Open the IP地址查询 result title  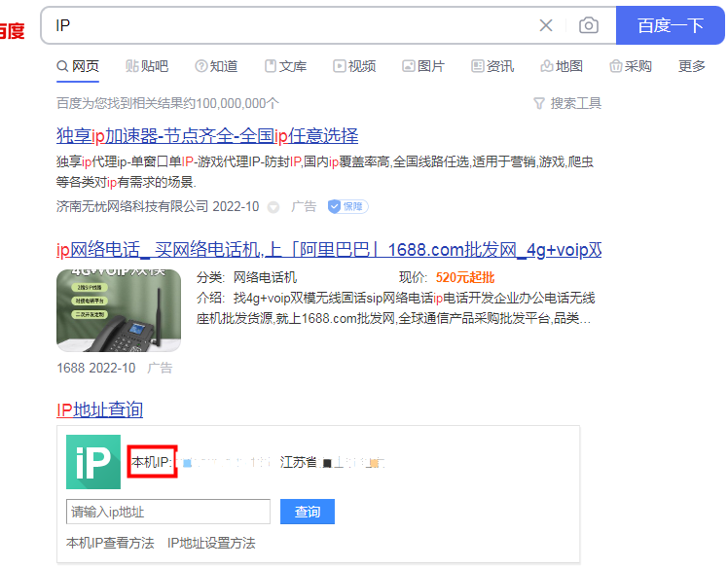[99, 409]
